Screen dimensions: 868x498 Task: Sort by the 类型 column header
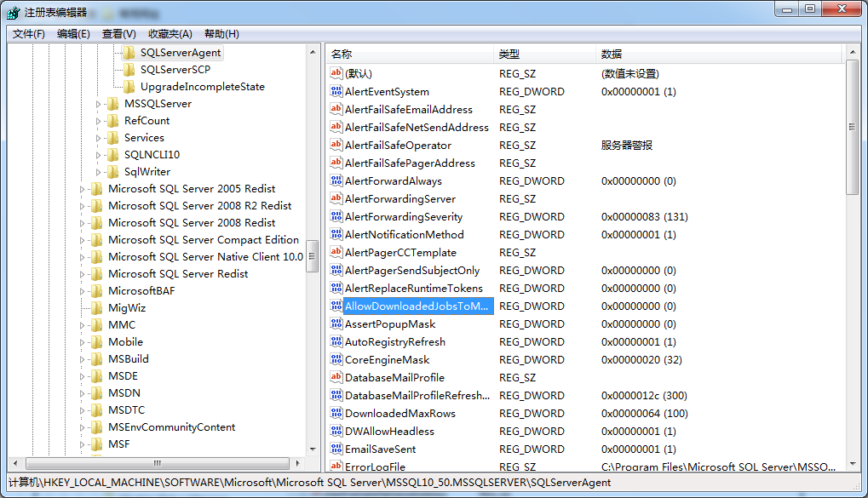click(509, 54)
